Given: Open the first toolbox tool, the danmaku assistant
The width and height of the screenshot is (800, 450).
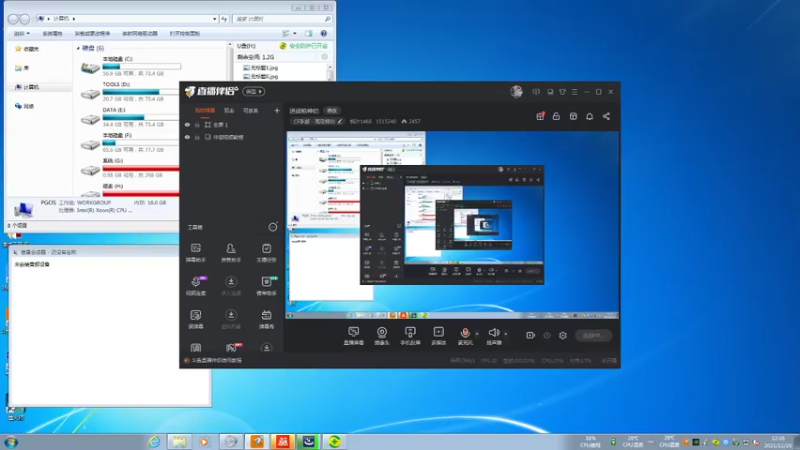Looking at the screenshot, I should (196, 252).
